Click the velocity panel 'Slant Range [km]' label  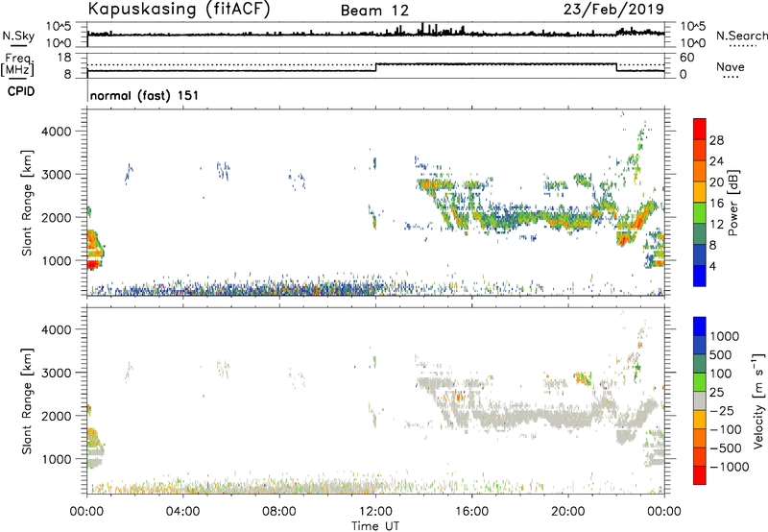click(27, 400)
